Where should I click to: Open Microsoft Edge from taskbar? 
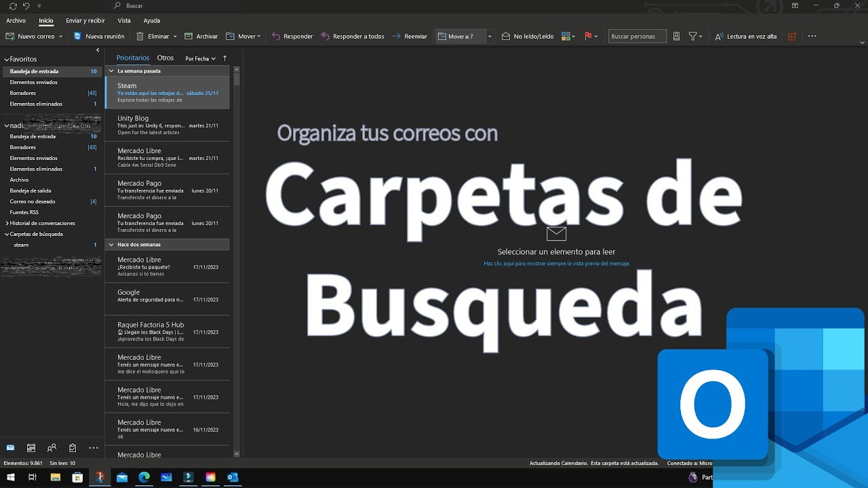click(144, 477)
